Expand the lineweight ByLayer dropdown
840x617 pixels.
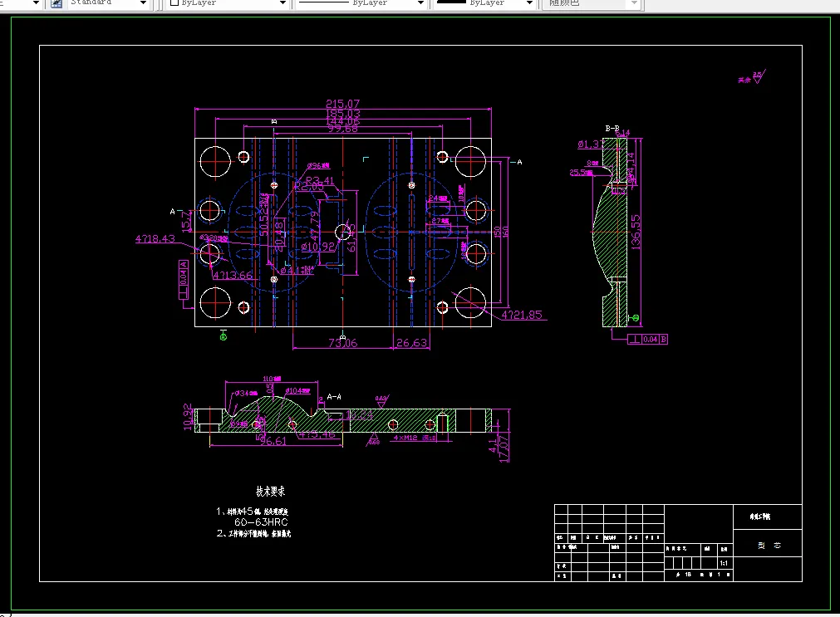coord(529,3)
